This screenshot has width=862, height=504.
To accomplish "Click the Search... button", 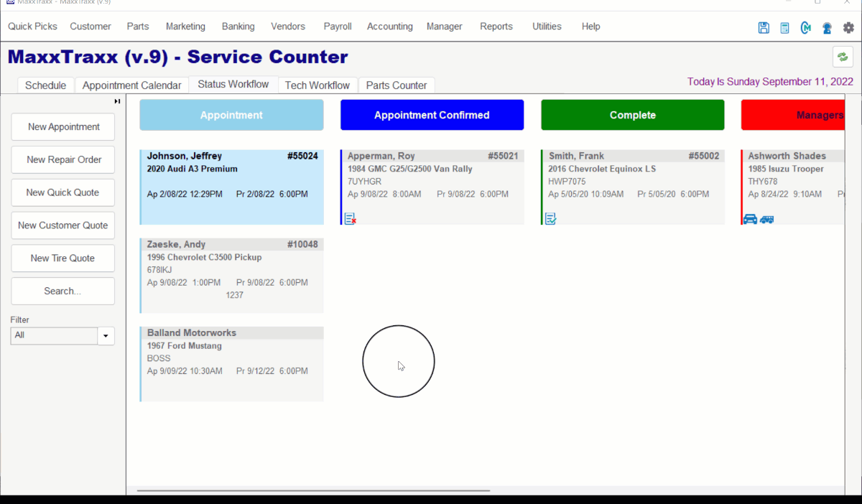I will (x=63, y=291).
